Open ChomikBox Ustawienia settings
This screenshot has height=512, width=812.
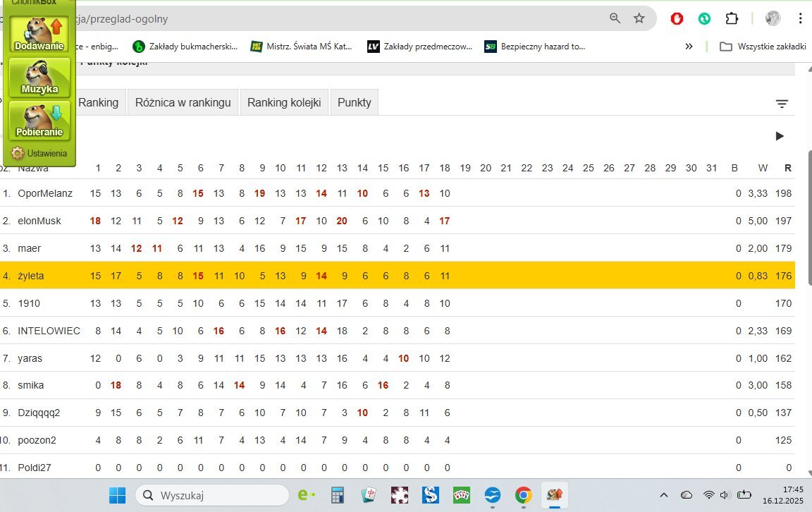39,153
